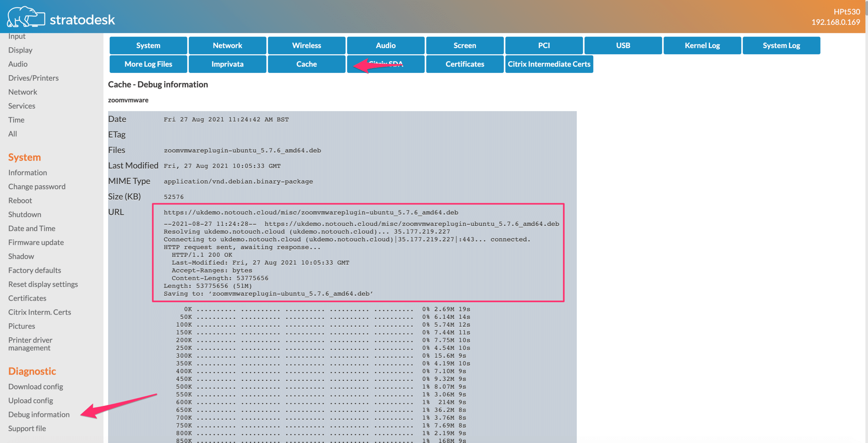Open the Citrix SDA tab
The image size is (868, 443).
386,64
